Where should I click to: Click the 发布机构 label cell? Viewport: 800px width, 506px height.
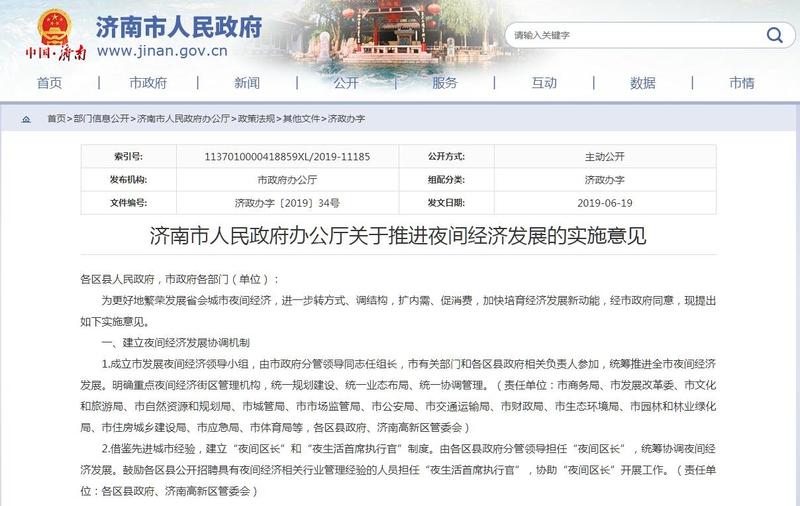[129, 180]
